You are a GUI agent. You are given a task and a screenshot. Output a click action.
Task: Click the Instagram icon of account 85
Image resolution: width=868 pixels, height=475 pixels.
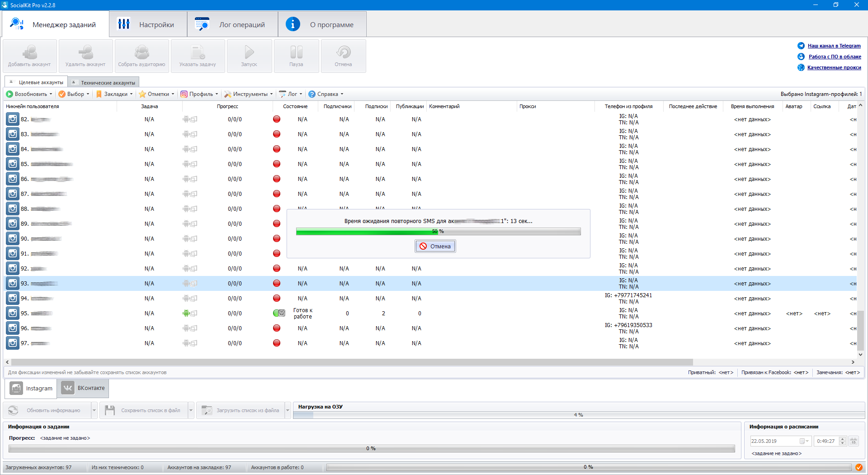13,164
